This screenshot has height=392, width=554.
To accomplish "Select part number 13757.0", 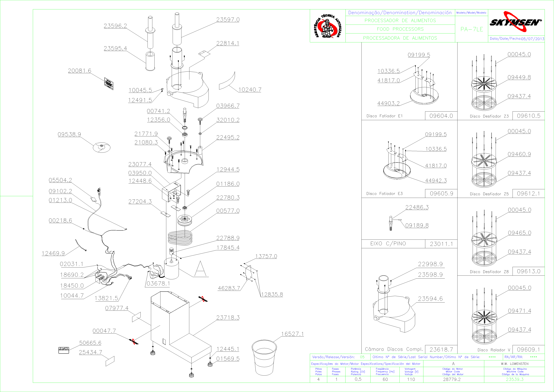I will (266, 256).
